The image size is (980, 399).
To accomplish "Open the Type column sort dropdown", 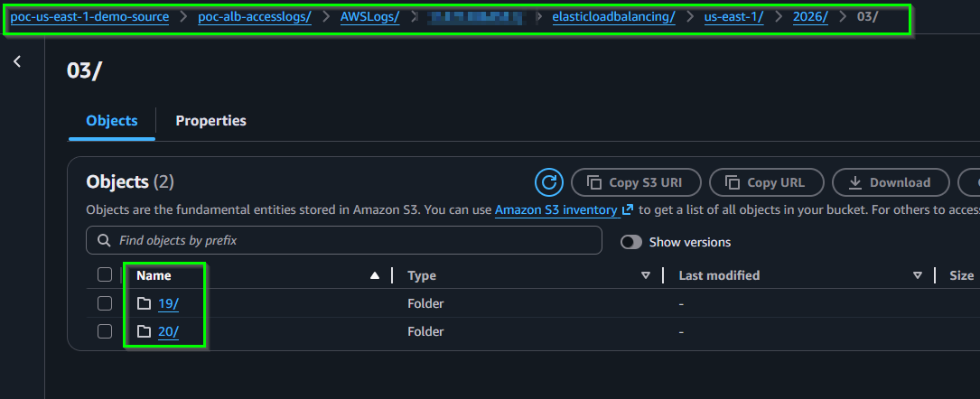I will [646, 275].
